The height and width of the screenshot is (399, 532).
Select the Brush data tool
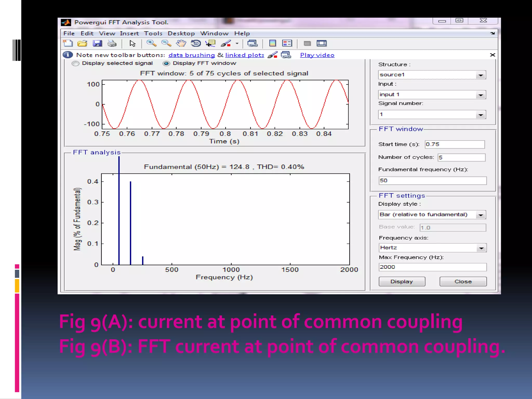226,43
